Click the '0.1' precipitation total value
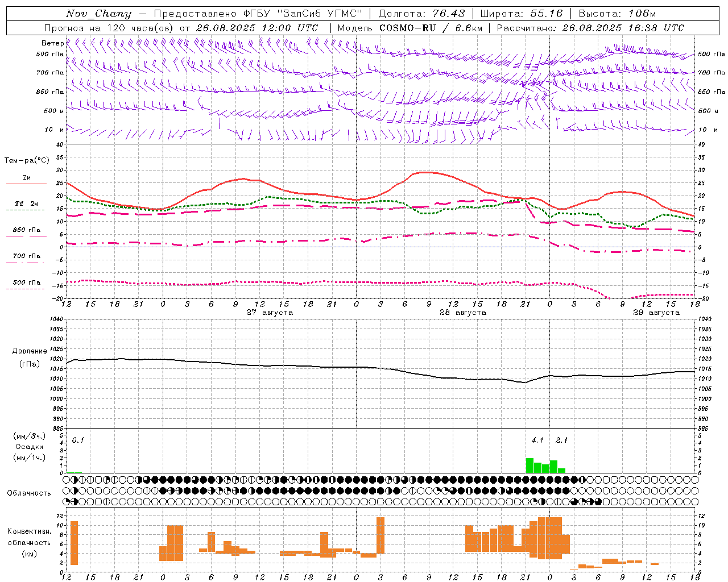Image resolution: width=728 pixels, height=582 pixels. [78, 440]
